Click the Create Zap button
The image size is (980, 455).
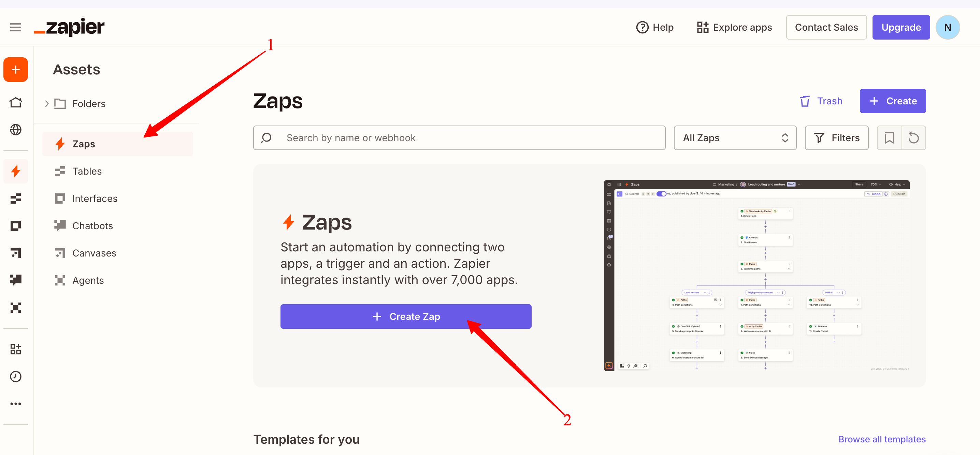(x=405, y=316)
